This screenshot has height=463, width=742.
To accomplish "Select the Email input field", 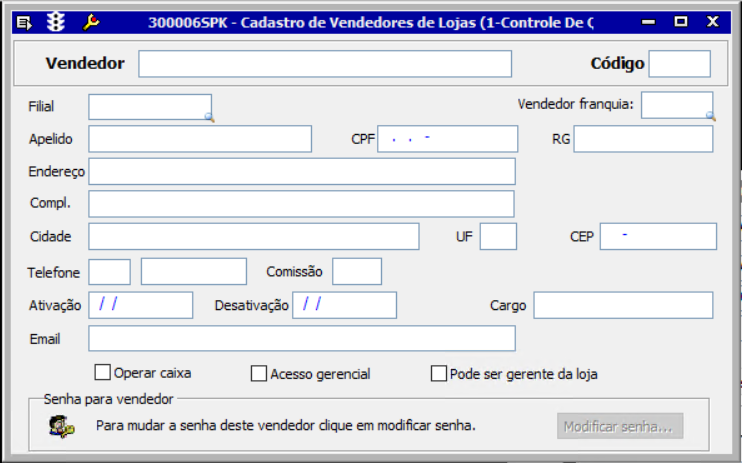I will (302, 338).
